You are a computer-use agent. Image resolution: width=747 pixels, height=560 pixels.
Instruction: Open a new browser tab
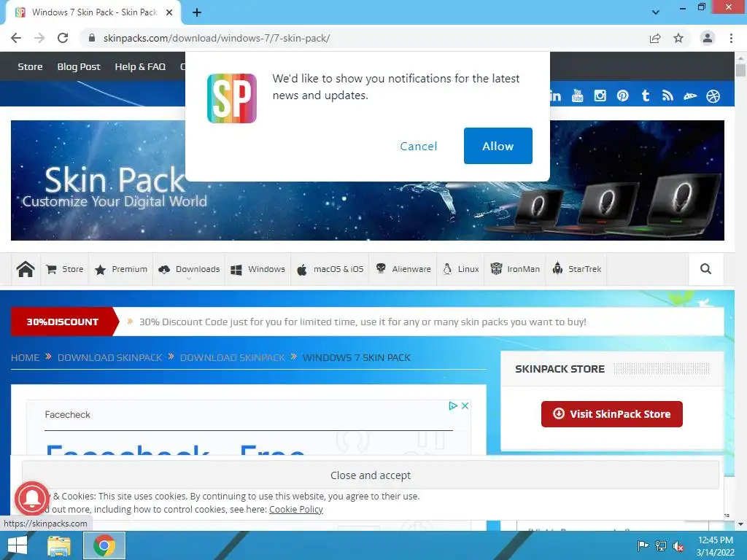pos(197,12)
